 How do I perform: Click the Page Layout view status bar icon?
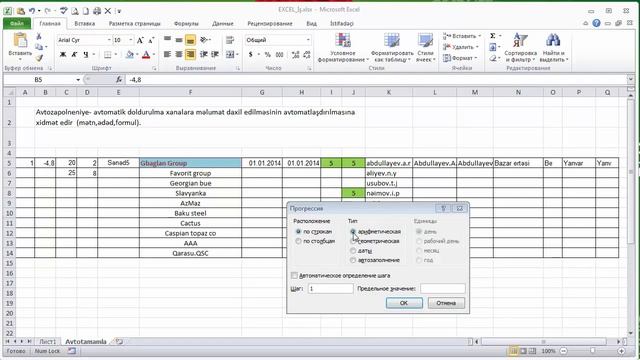(x=523, y=351)
